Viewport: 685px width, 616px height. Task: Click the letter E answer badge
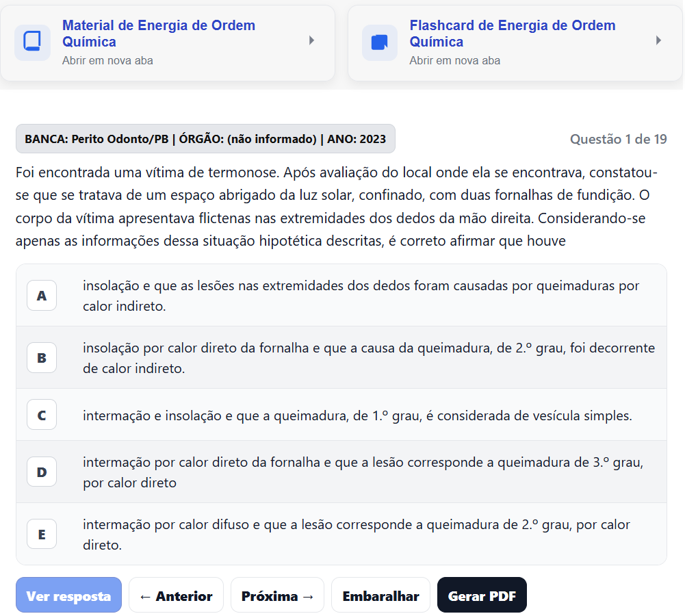42,534
